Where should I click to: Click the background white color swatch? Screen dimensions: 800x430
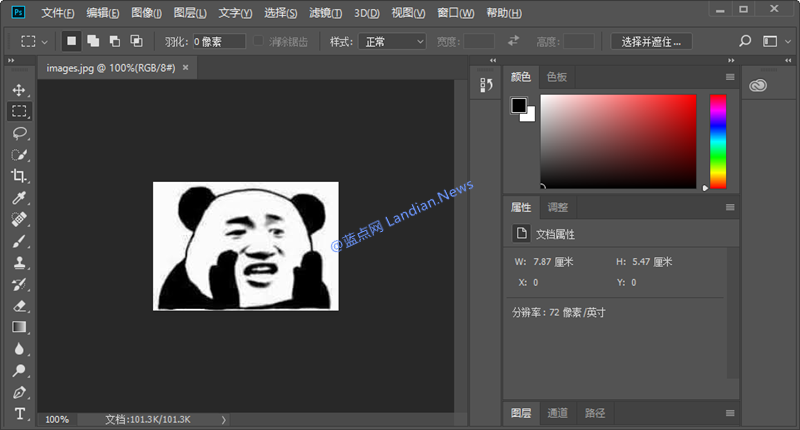tap(530, 116)
